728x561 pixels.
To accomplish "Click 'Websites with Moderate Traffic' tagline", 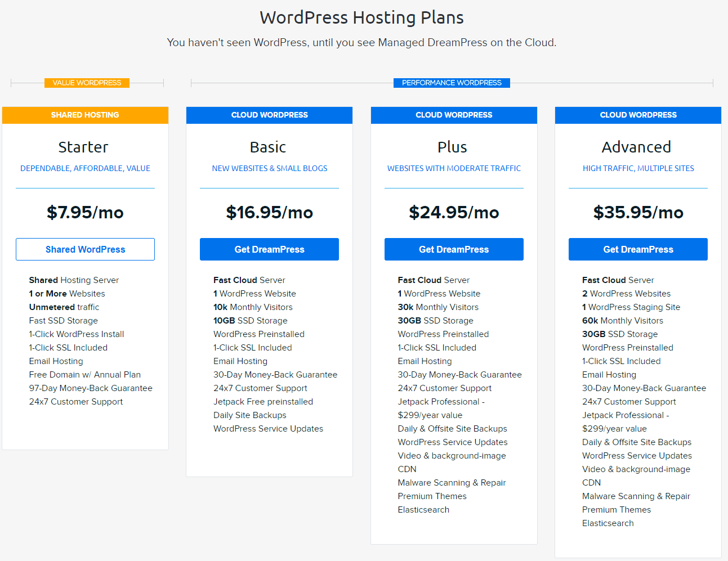I will 454,168.
